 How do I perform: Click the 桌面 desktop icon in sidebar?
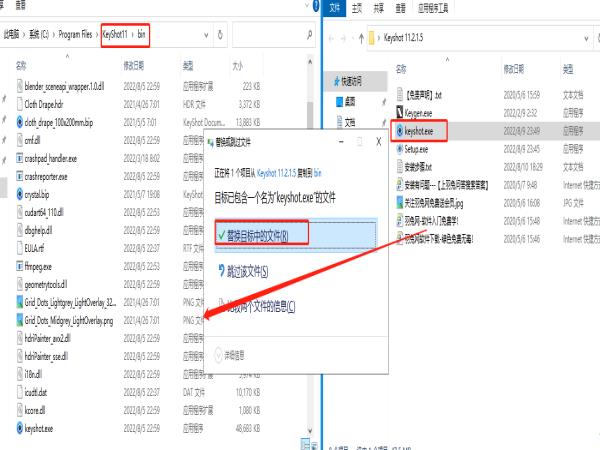pyautogui.click(x=340, y=101)
